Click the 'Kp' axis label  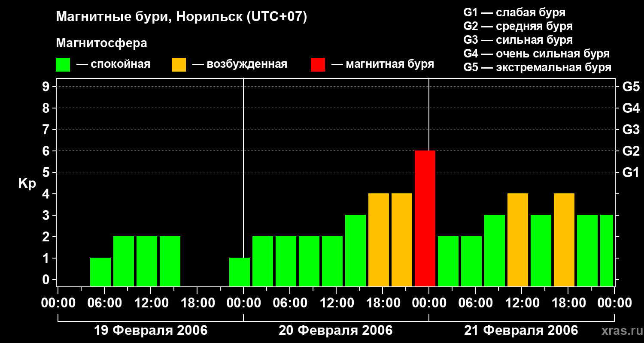point(27,184)
